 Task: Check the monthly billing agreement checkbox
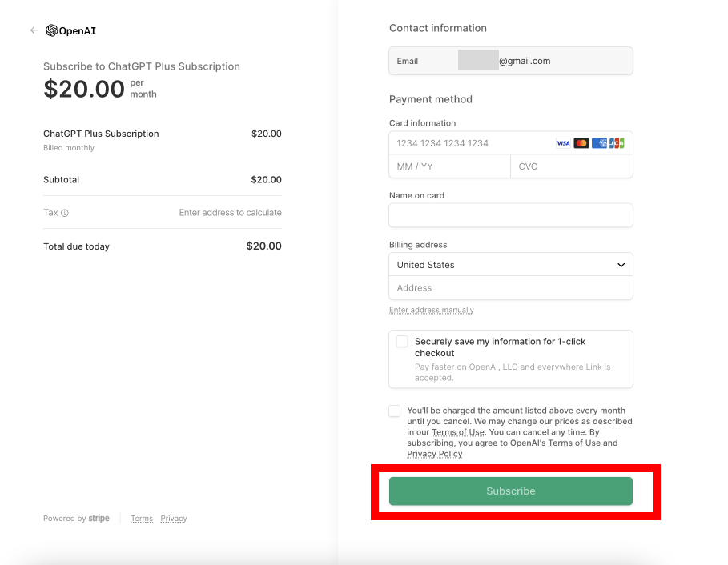394,411
